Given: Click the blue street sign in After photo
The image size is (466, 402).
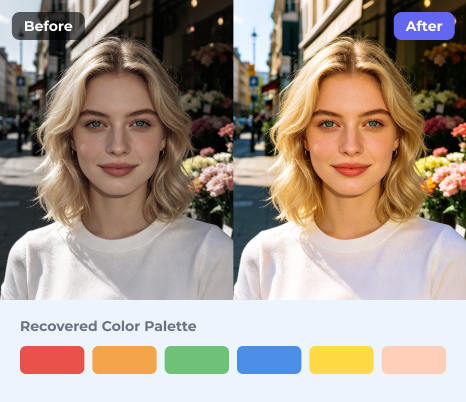Looking at the screenshot, I should tap(254, 81).
